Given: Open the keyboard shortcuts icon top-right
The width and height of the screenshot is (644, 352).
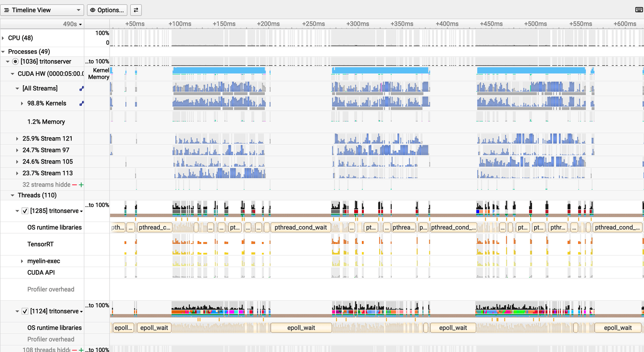Looking at the screenshot, I should pos(639,10).
